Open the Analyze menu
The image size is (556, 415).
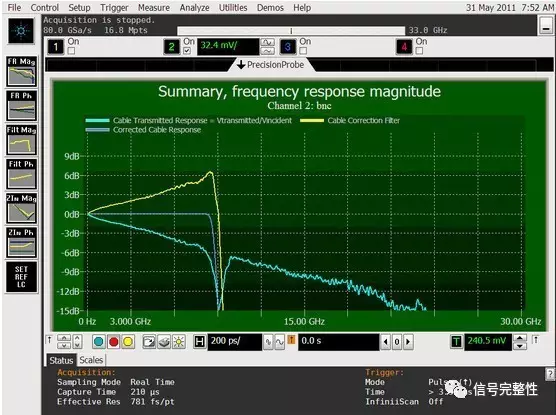[x=194, y=7]
